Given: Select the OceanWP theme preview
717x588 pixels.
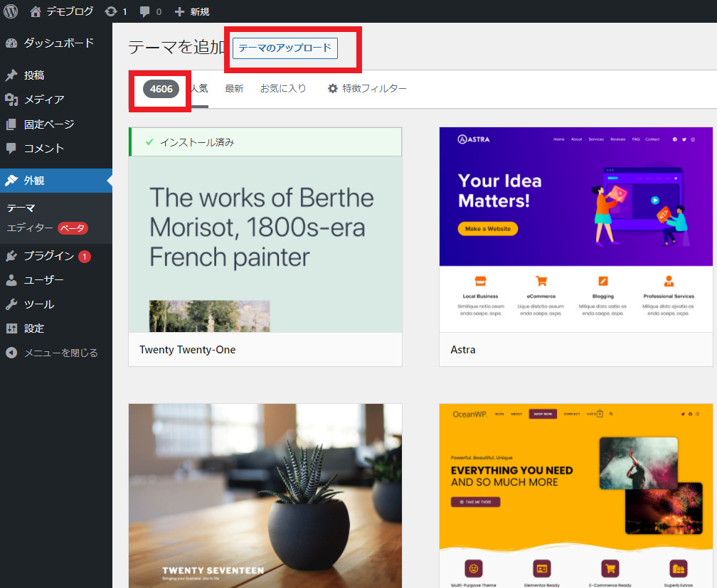Looking at the screenshot, I should [575, 496].
